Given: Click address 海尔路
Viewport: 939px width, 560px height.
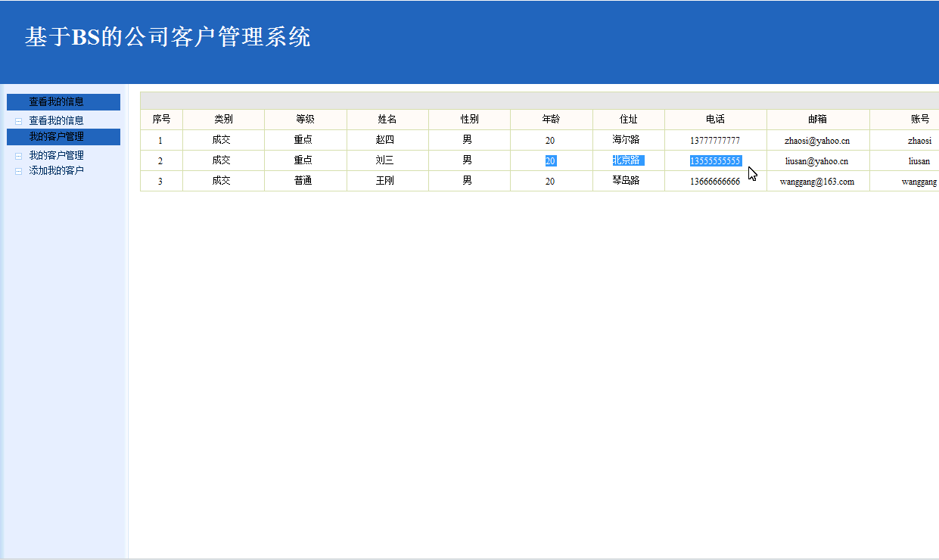Looking at the screenshot, I should coord(627,140).
